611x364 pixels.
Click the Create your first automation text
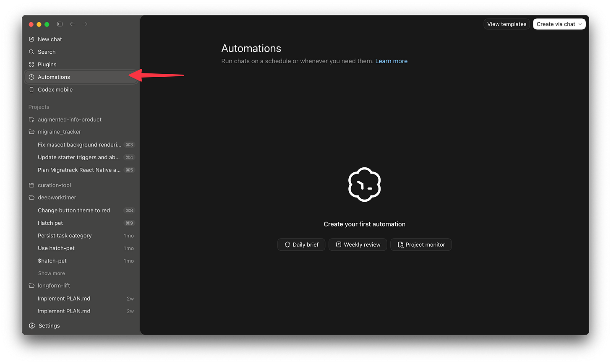pos(364,224)
